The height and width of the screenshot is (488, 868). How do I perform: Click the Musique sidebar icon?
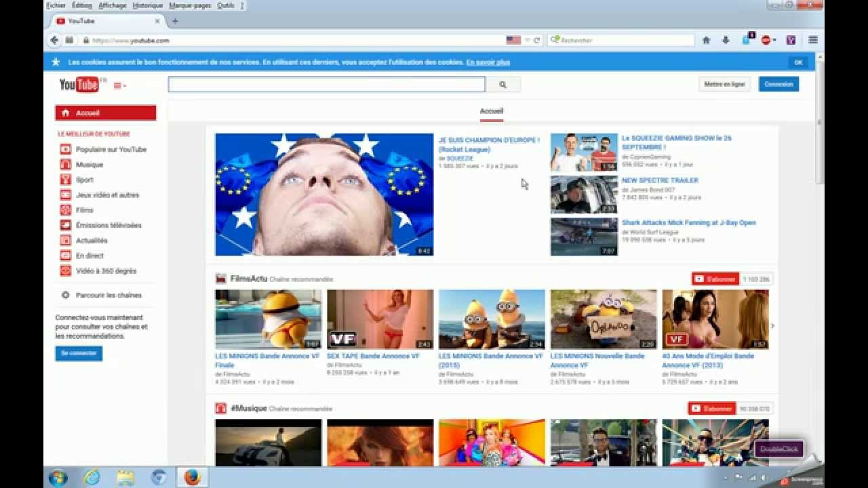65,165
